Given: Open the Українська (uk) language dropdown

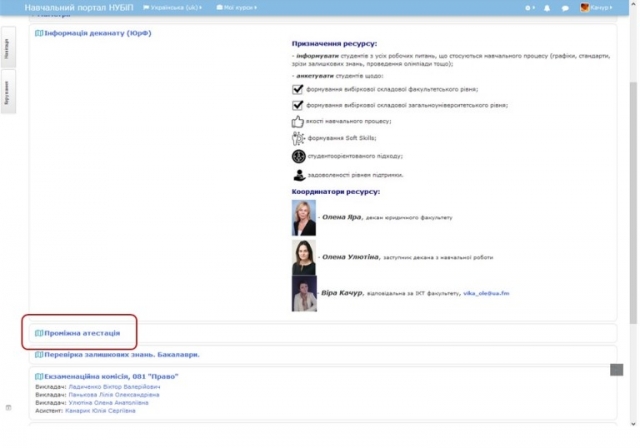Looking at the screenshot, I should 172,7.
